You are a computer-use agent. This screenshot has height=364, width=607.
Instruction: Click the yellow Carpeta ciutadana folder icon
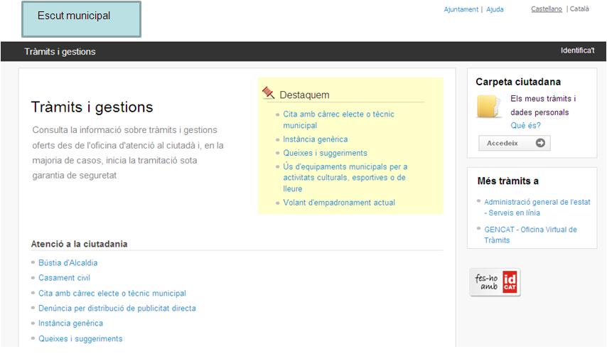point(490,106)
